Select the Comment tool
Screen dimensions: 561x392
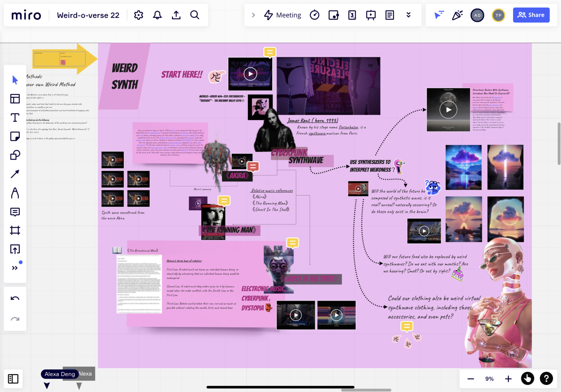coord(15,212)
